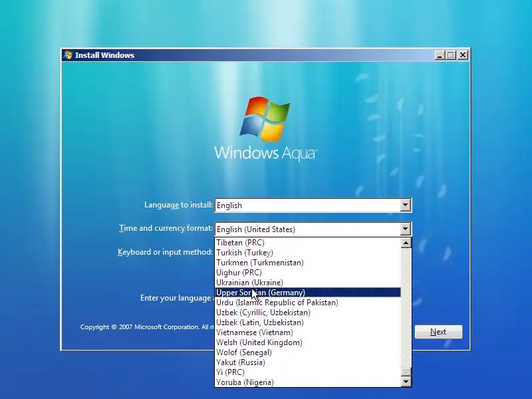
Task: Select Turkish (Turkey) from the list
Action: pos(308,253)
